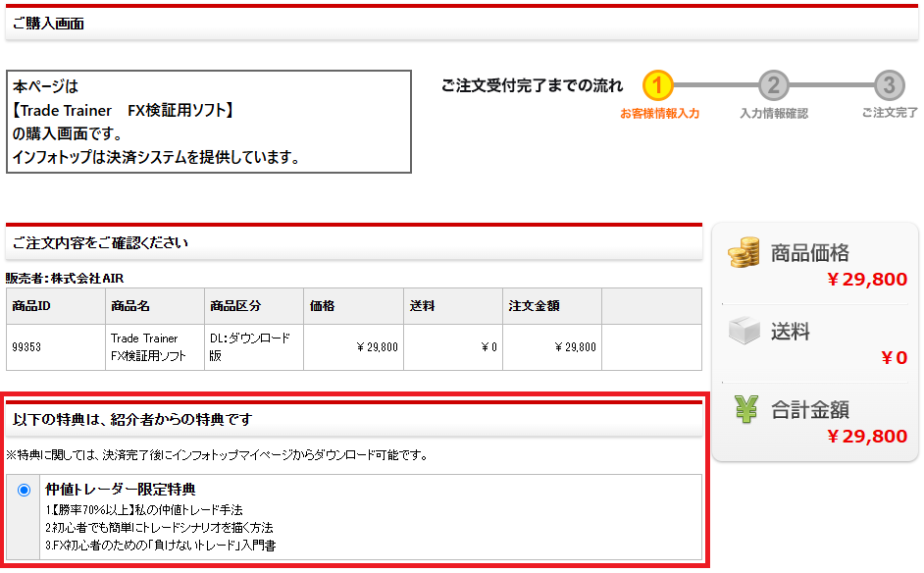Click bonus line 2 about トレードシナリオ
Viewport: 924px width, 573px height.
pos(159,528)
